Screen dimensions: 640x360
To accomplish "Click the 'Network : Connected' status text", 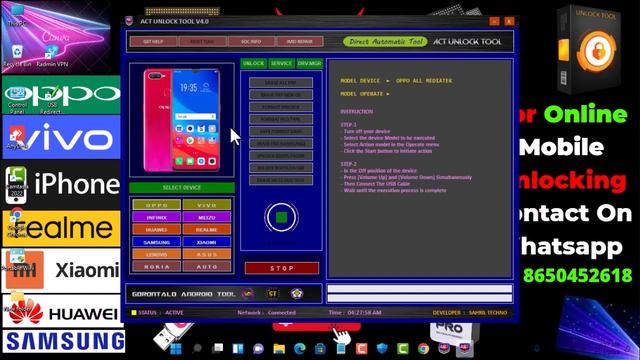I will (x=267, y=313).
